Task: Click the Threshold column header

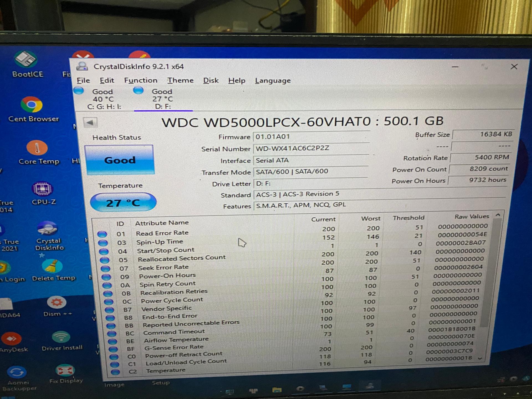Action: coord(409,218)
